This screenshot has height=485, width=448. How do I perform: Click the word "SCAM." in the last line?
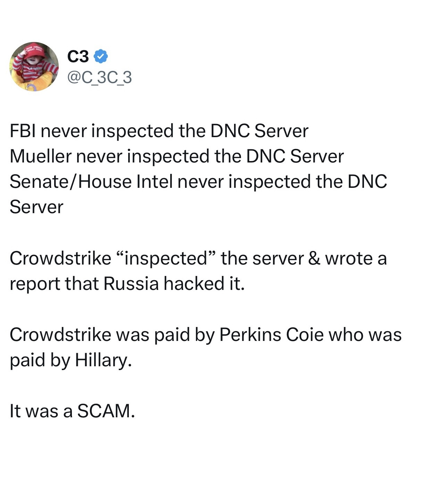pos(106,411)
